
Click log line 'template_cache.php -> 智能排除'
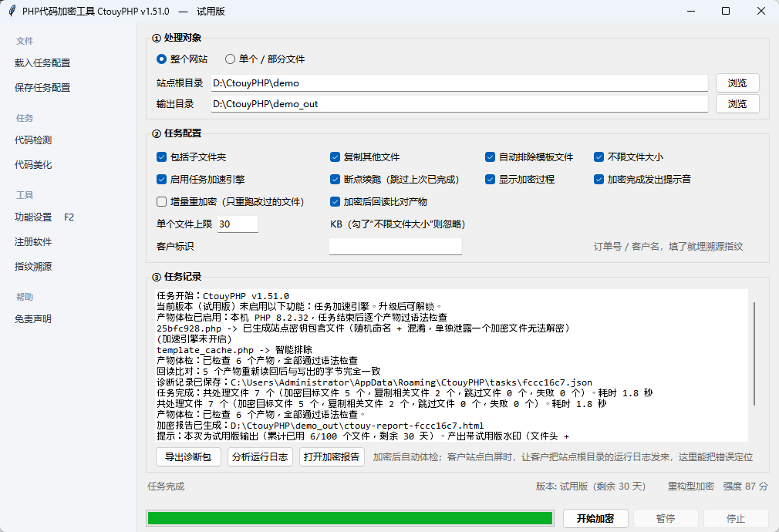click(234, 350)
